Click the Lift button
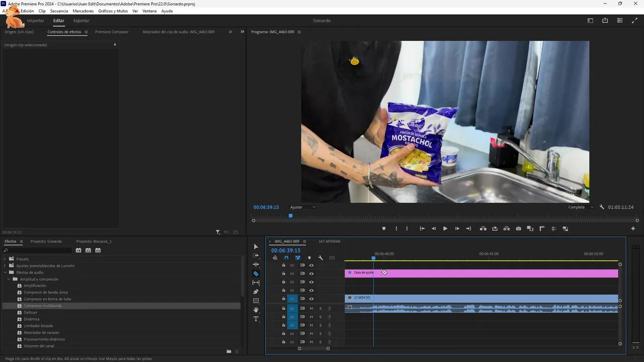The width and height of the screenshot is (644, 362). click(x=483, y=229)
